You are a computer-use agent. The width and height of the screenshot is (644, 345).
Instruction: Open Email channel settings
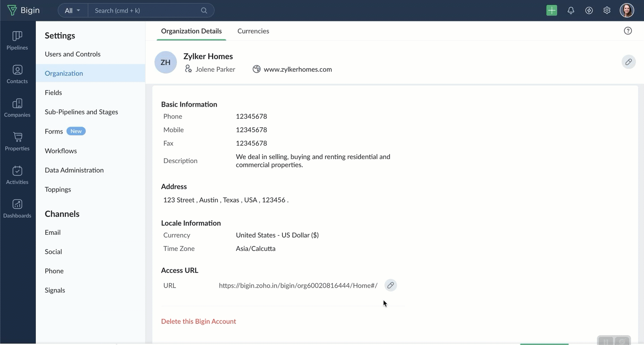pos(90,232)
